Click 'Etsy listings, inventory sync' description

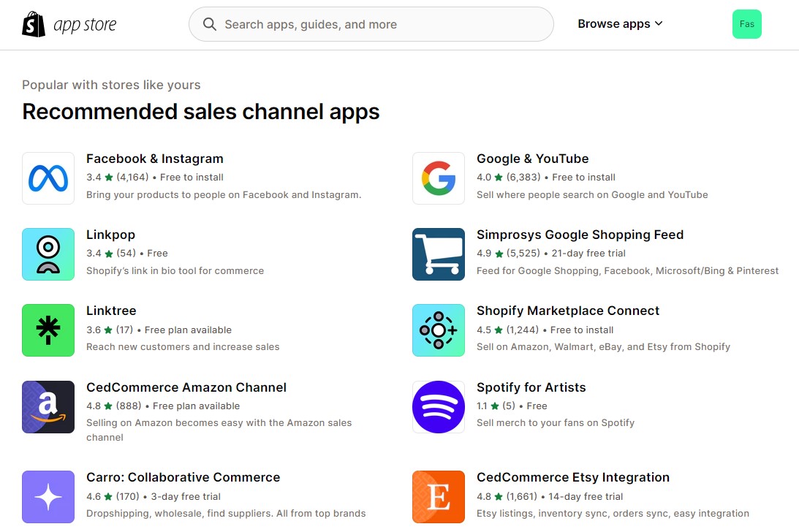tap(613, 513)
